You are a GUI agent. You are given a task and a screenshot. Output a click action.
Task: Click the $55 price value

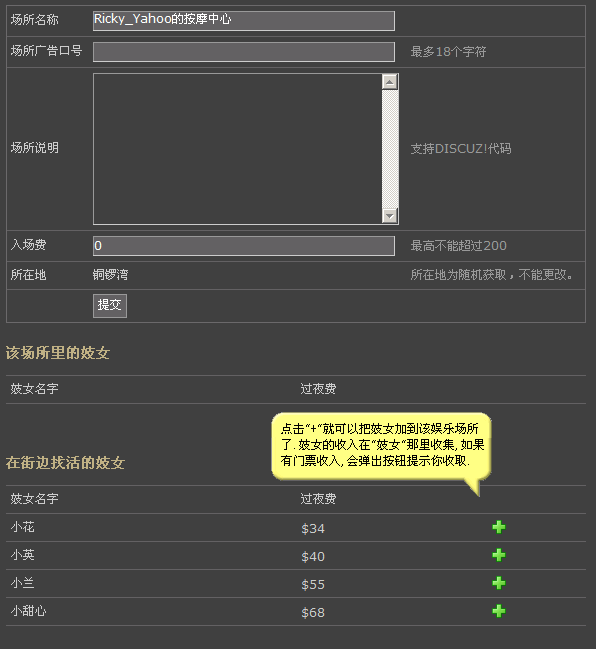[313, 584]
